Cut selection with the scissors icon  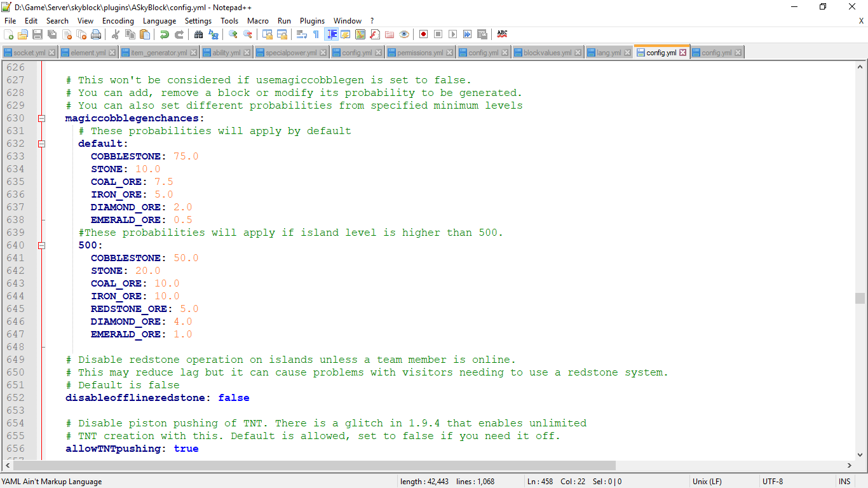[116, 34]
